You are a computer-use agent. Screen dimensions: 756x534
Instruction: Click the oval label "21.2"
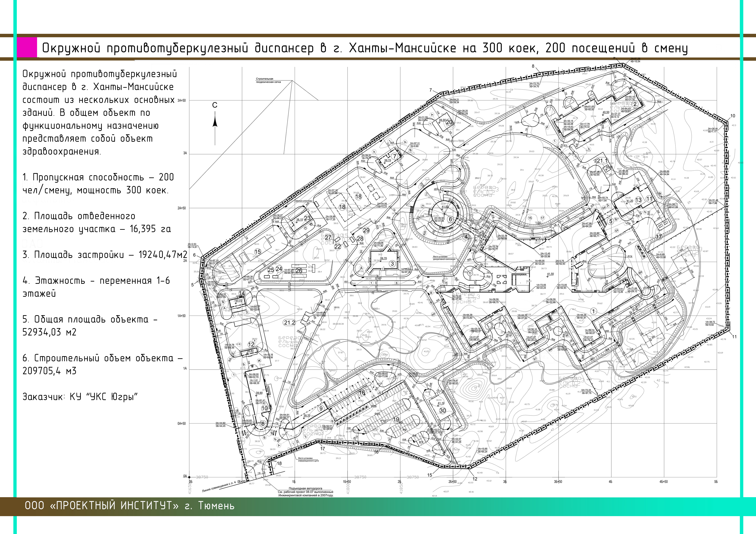pyautogui.click(x=289, y=323)
